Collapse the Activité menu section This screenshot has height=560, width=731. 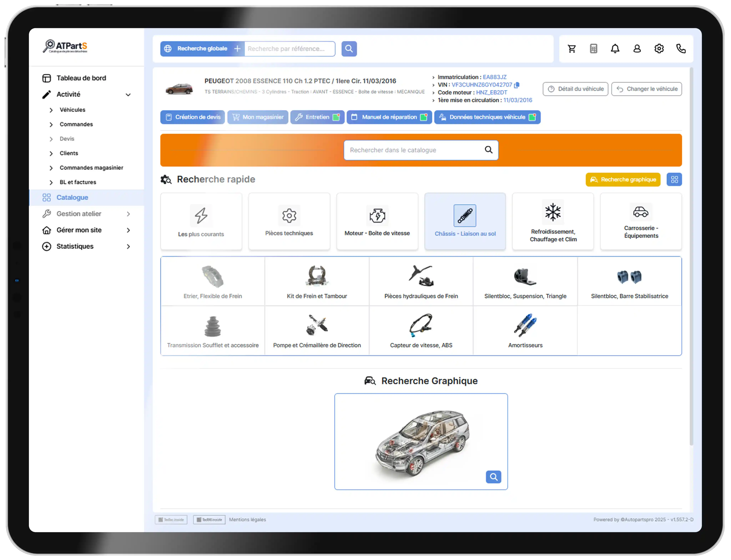(128, 95)
